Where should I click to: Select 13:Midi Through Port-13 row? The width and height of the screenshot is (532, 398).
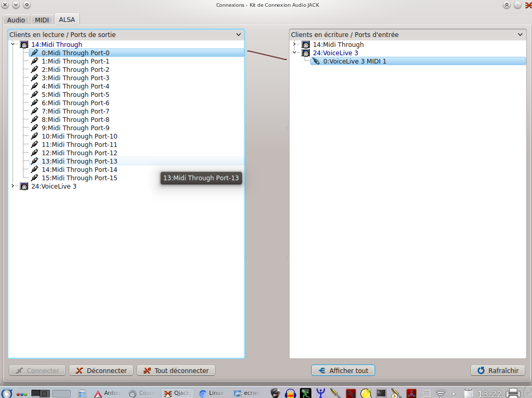click(136, 161)
